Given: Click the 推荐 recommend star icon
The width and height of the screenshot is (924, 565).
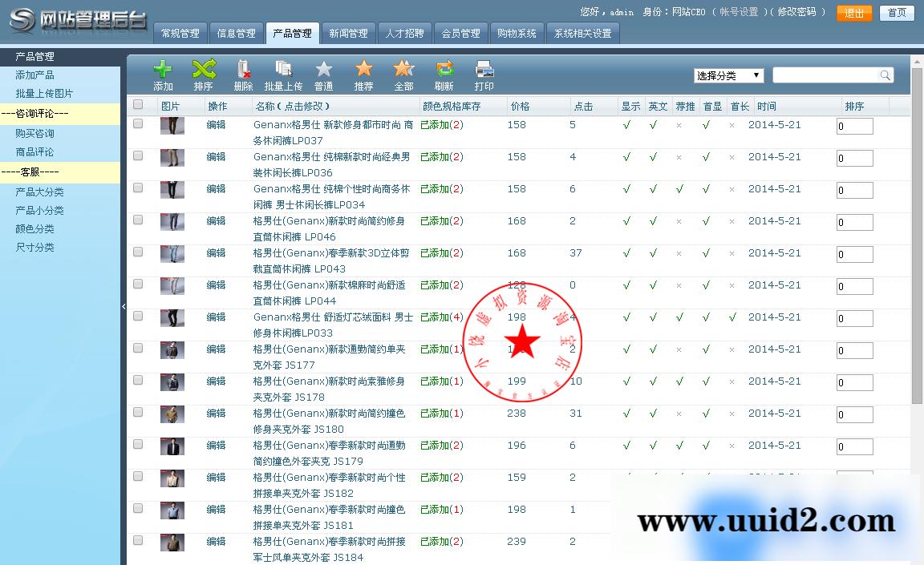Looking at the screenshot, I should 363,71.
